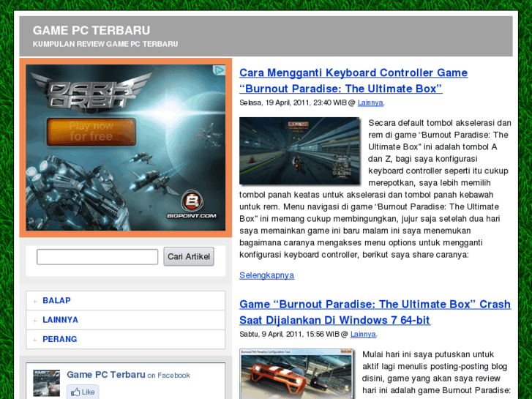Open the PERANG category

60,339
